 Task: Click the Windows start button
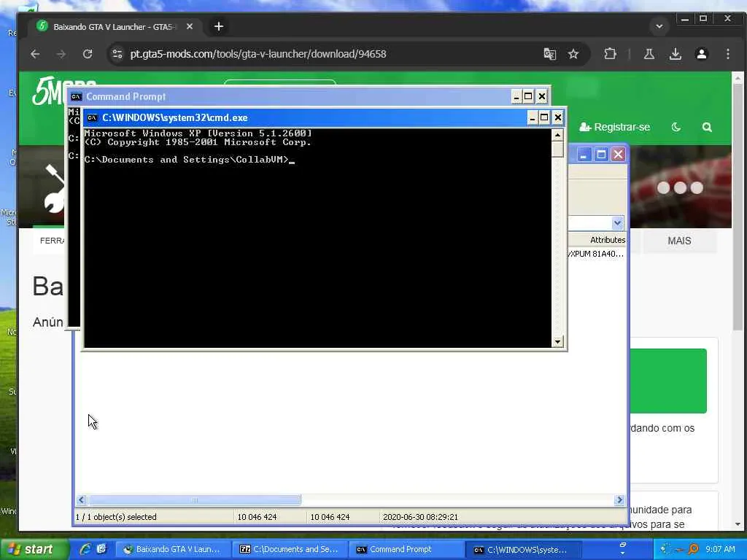[x=32, y=549]
